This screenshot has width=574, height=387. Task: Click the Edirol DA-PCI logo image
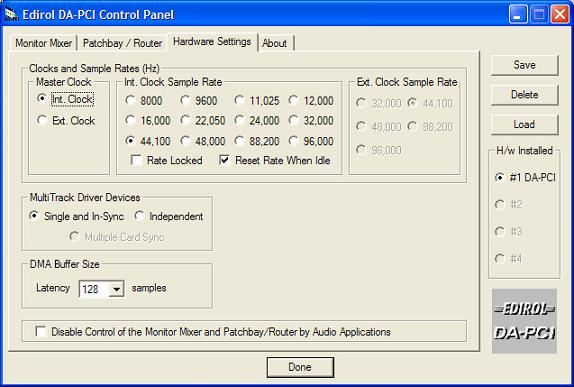point(524,321)
